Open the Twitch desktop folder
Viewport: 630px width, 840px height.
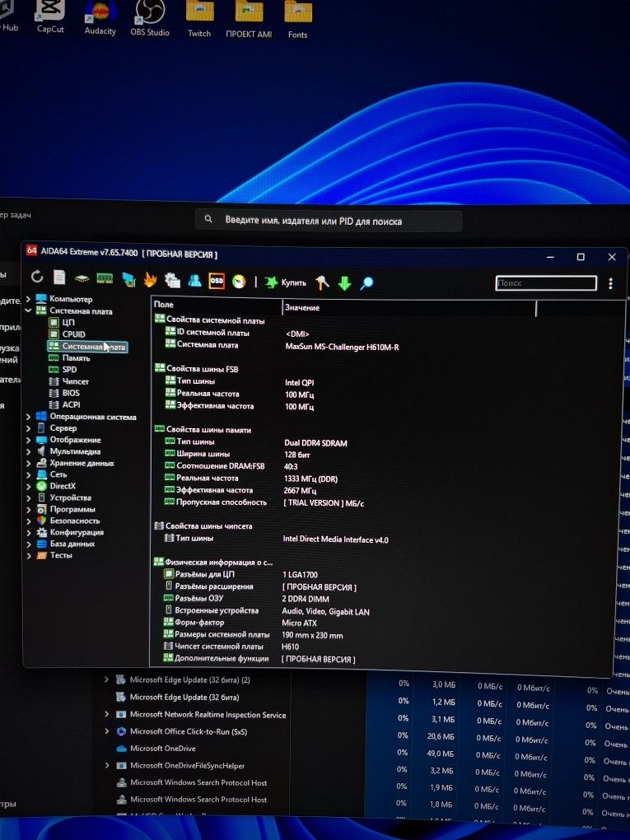(x=199, y=19)
